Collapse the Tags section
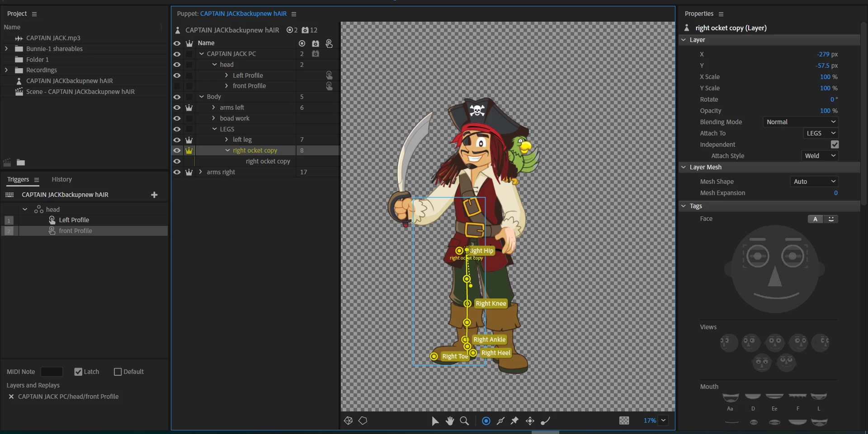This screenshot has height=434, width=868. [x=684, y=206]
